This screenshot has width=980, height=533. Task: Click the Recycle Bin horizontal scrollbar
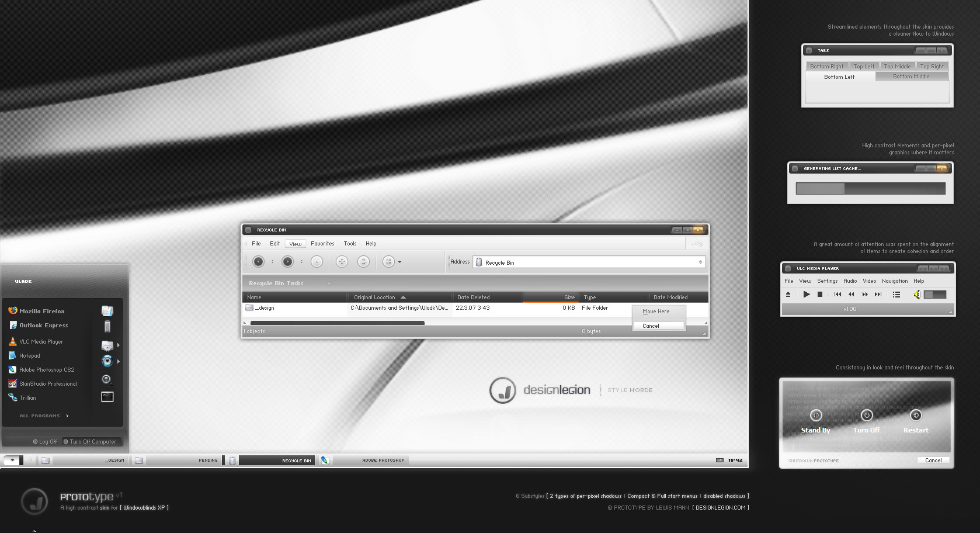click(337, 323)
